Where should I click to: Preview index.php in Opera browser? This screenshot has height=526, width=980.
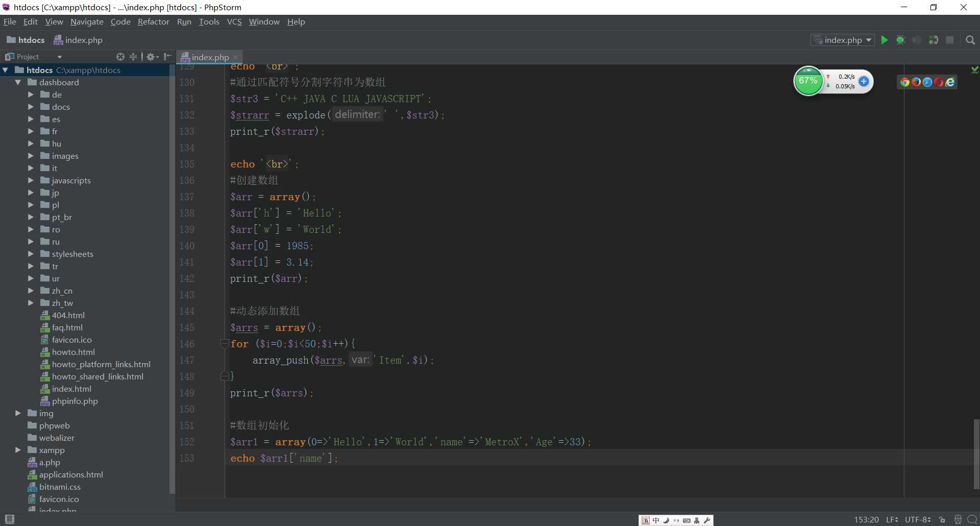click(x=939, y=82)
